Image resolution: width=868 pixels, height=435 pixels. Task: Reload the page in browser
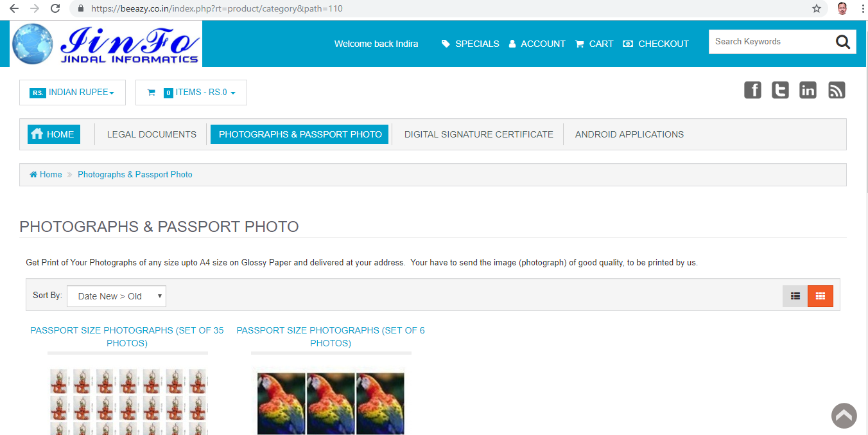pos(55,9)
